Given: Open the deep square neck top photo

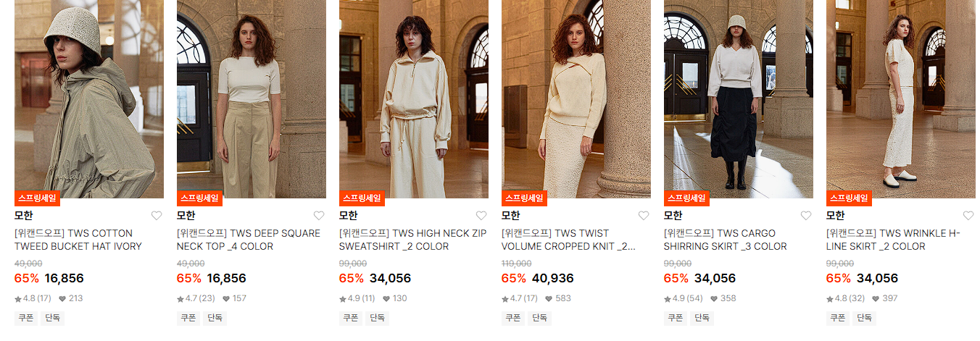Looking at the screenshot, I should coord(252,99).
